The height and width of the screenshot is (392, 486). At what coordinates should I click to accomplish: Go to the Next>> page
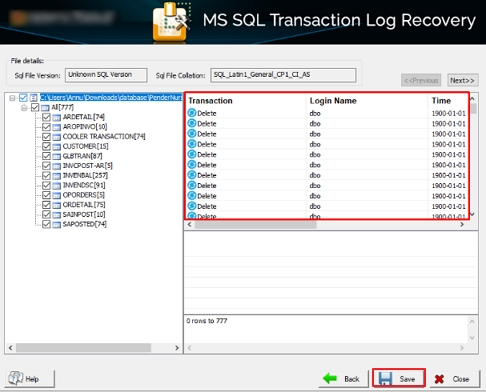(x=463, y=80)
